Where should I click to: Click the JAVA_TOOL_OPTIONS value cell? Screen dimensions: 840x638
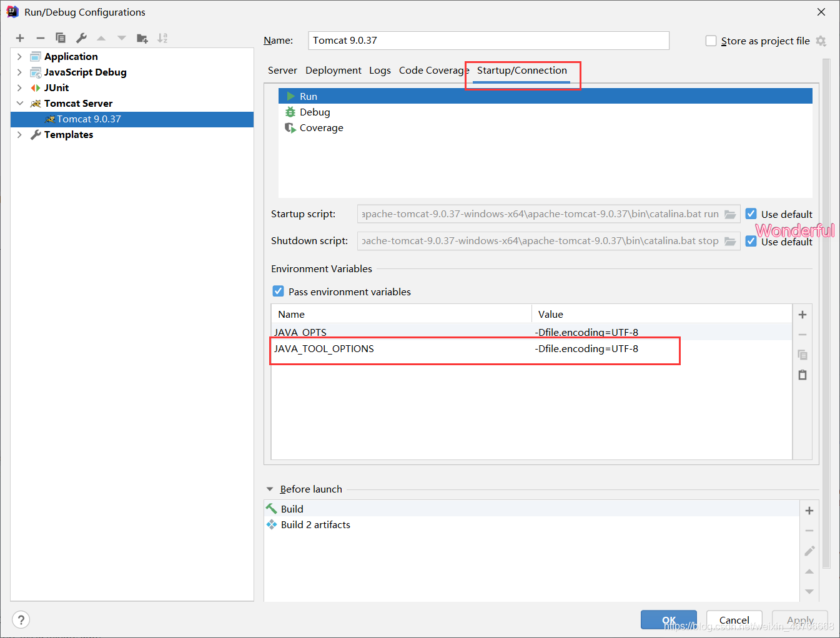click(662, 348)
